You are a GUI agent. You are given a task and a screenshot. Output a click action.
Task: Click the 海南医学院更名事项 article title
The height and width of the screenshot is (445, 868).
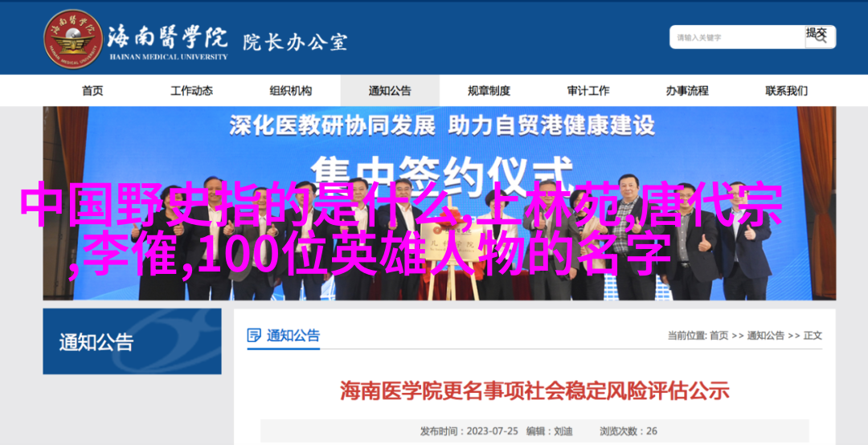pos(534,390)
